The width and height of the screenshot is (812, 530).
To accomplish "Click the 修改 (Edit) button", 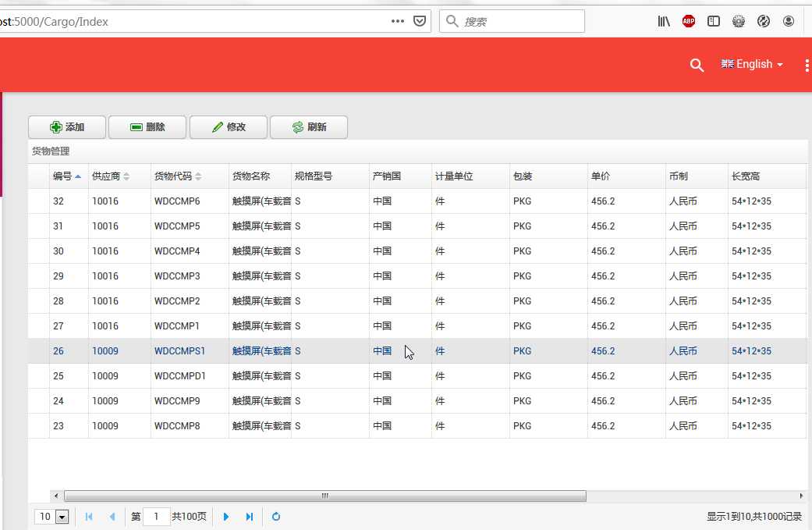I will 229,127.
